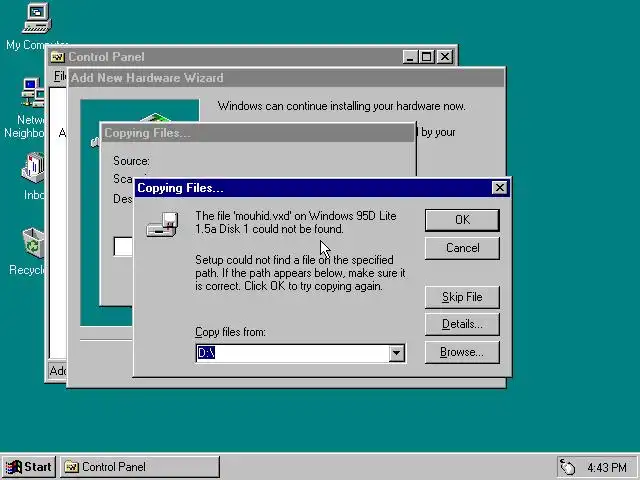The width and height of the screenshot is (640, 480).
Task: Close the Control Panel window
Action: [x=445, y=57]
